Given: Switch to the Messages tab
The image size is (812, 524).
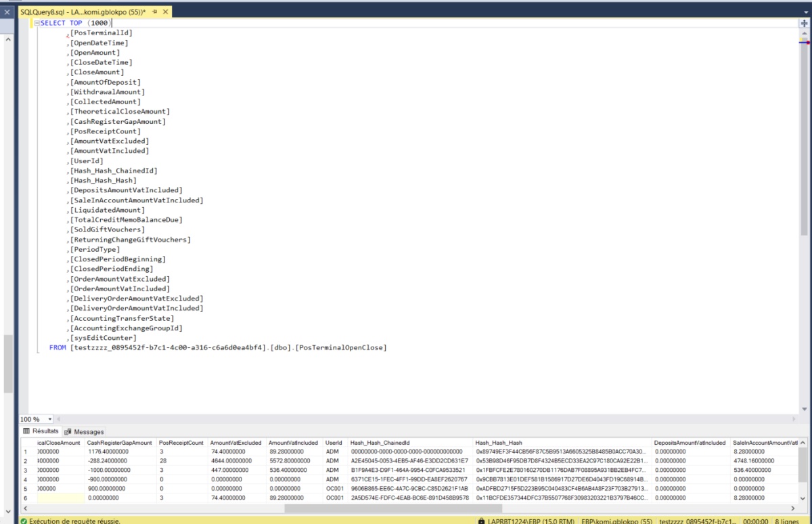Looking at the screenshot, I should coord(85,431).
